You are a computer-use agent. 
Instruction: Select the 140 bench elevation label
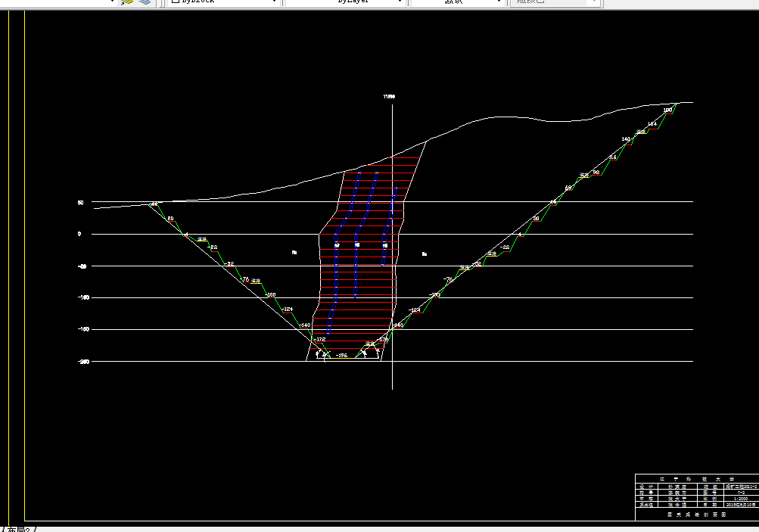(626, 139)
